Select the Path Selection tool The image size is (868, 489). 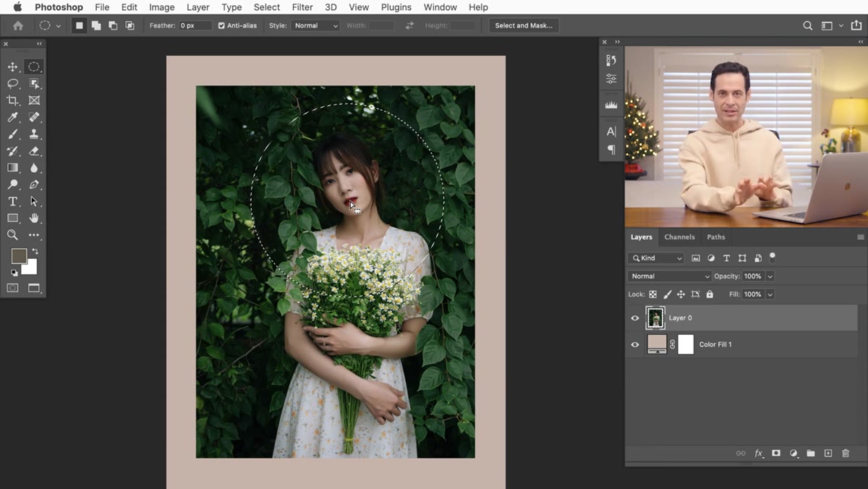tap(34, 201)
